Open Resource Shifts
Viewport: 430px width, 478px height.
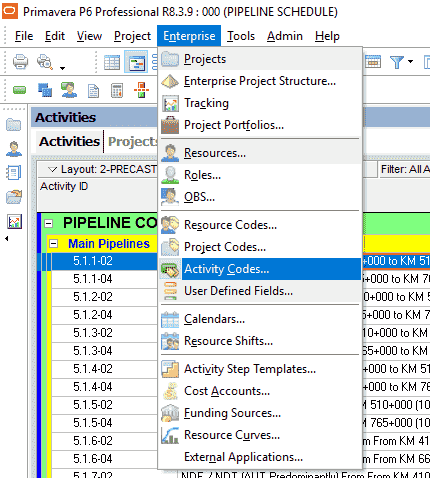pos(260,341)
